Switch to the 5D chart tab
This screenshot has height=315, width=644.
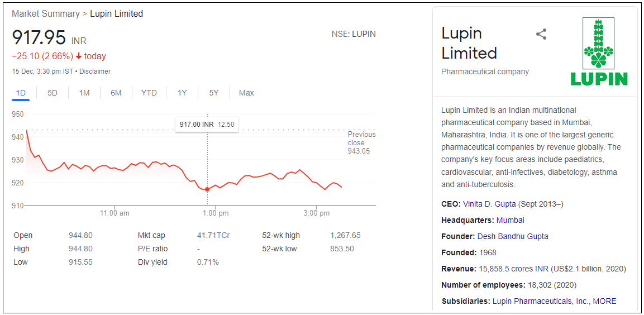pyautogui.click(x=52, y=93)
